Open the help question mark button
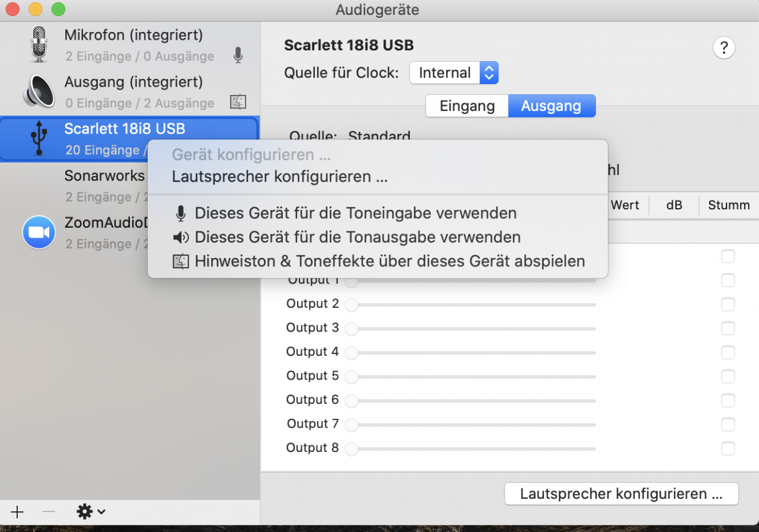The width and height of the screenshot is (759, 532). pos(724,47)
